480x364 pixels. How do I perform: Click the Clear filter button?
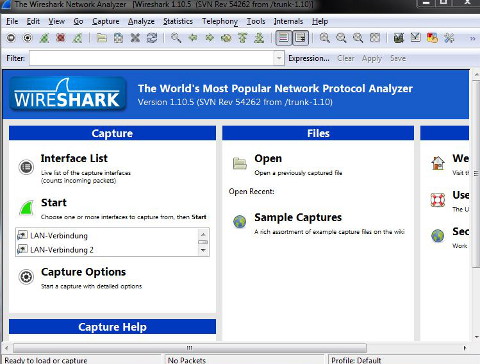(x=346, y=58)
